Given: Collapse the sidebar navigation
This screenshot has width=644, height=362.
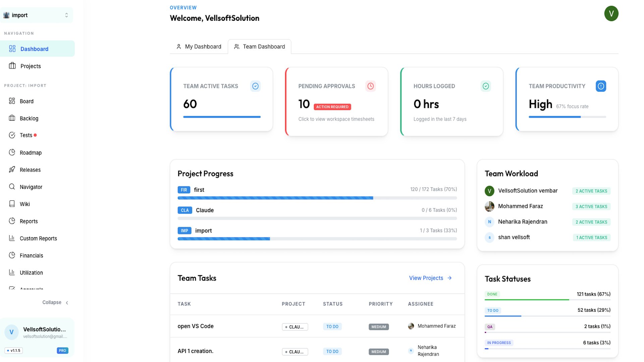Looking at the screenshot, I should (x=55, y=302).
